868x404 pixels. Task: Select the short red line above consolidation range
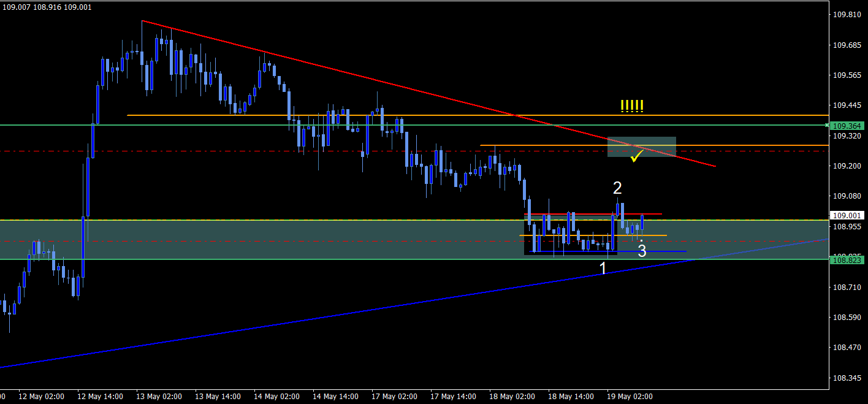(593, 214)
